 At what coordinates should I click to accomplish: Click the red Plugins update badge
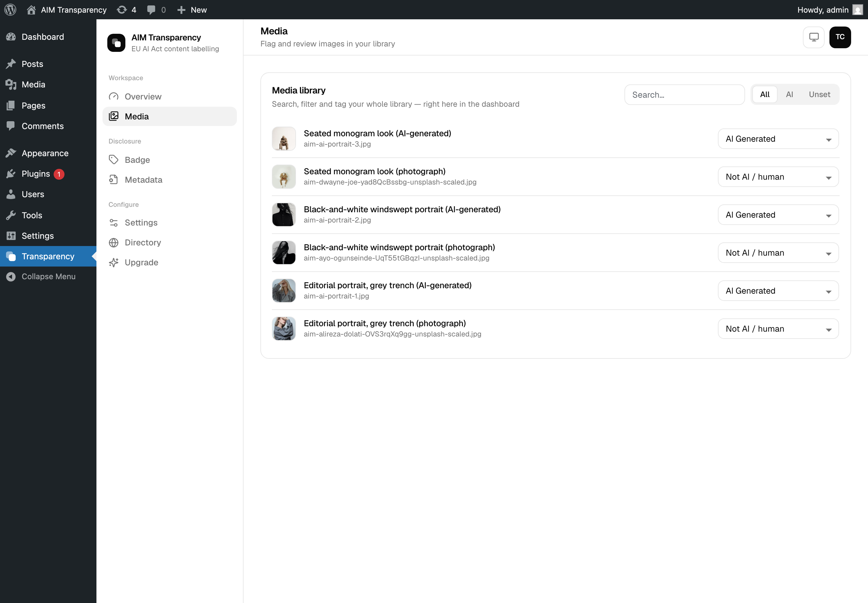59,174
